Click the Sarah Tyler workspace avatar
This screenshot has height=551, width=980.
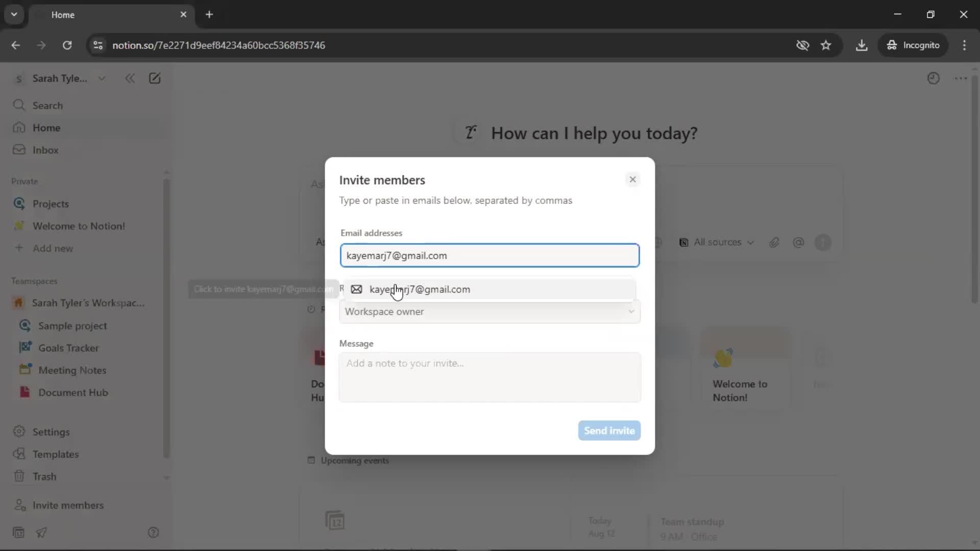click(19, 79)
